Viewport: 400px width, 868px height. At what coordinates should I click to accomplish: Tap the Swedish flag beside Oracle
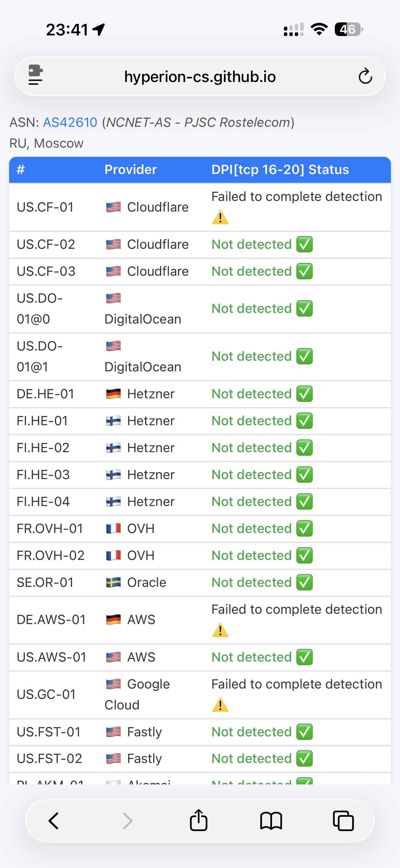point(113,582)
